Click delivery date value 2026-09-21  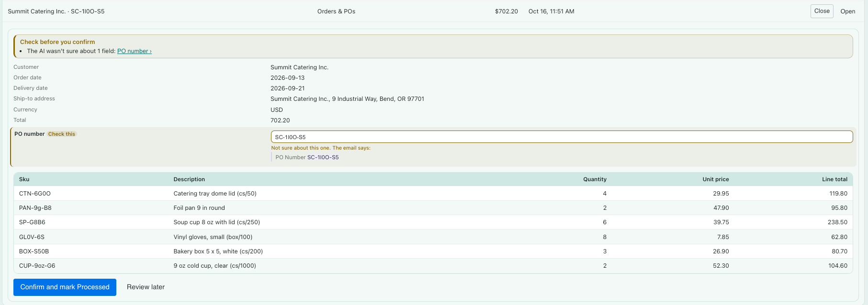(x=287, y=88)
